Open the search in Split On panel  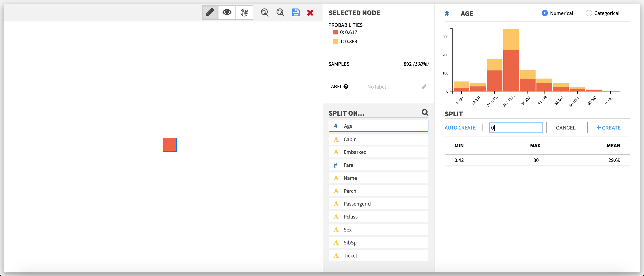pyautogui.click(x=425, y=112)
